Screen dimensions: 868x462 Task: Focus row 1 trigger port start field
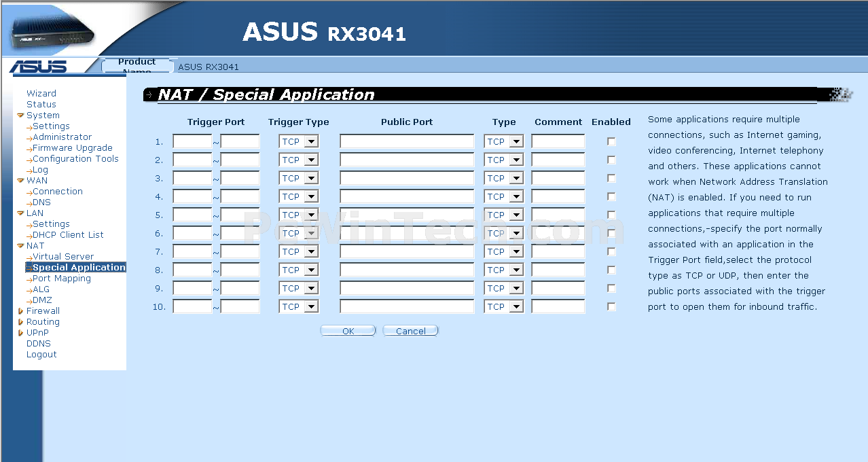(x=193, y=142)
